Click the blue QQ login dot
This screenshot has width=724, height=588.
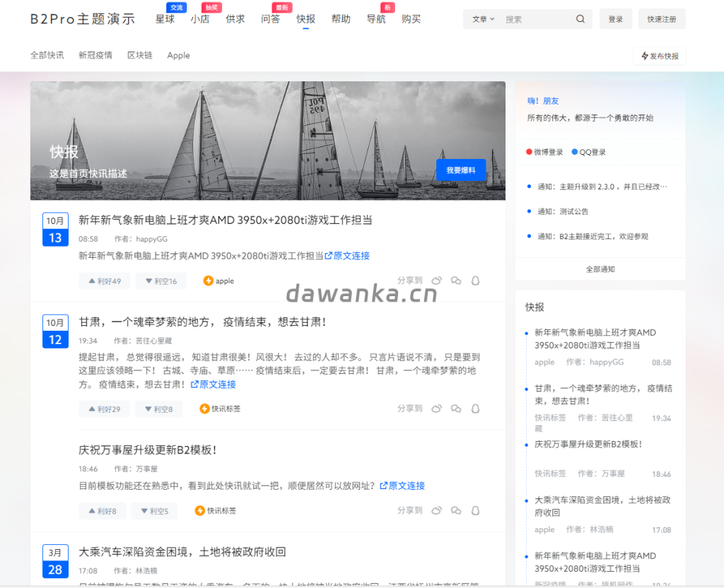tap(574, 152)
